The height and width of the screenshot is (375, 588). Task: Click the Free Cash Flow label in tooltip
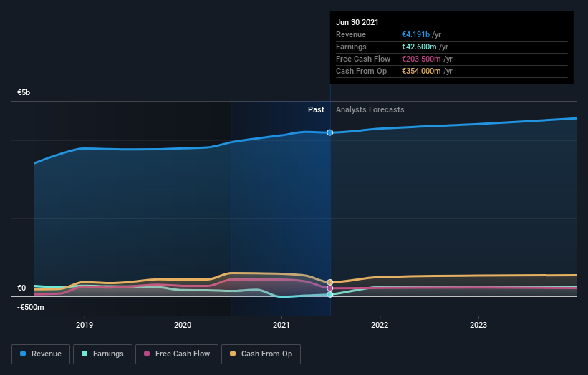(x=363, y=59)
